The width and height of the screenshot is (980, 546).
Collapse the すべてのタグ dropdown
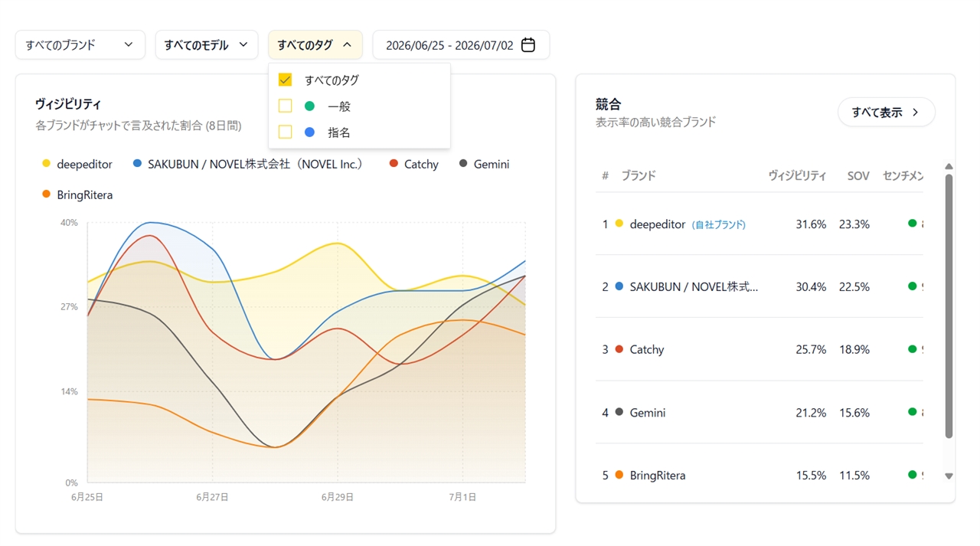pos(315,45)
